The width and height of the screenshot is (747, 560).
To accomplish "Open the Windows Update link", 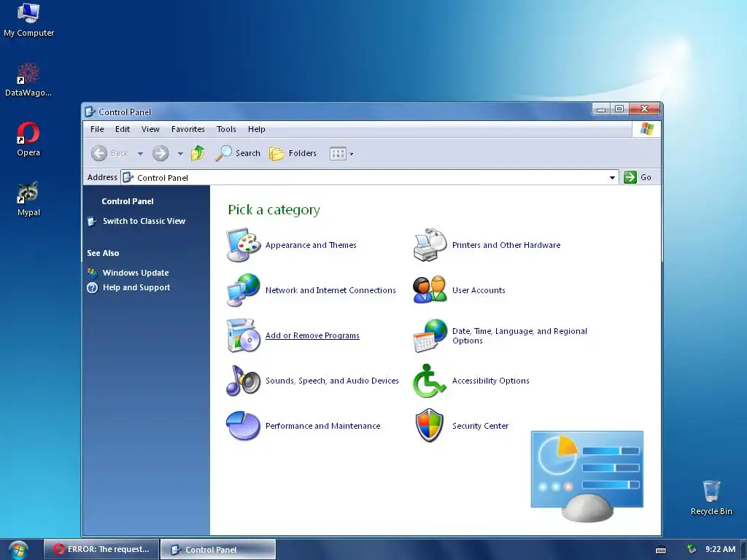I will [x=136, y=273].
